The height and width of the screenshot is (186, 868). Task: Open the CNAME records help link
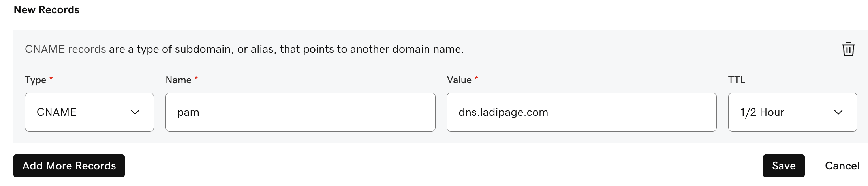coord(66,49)
